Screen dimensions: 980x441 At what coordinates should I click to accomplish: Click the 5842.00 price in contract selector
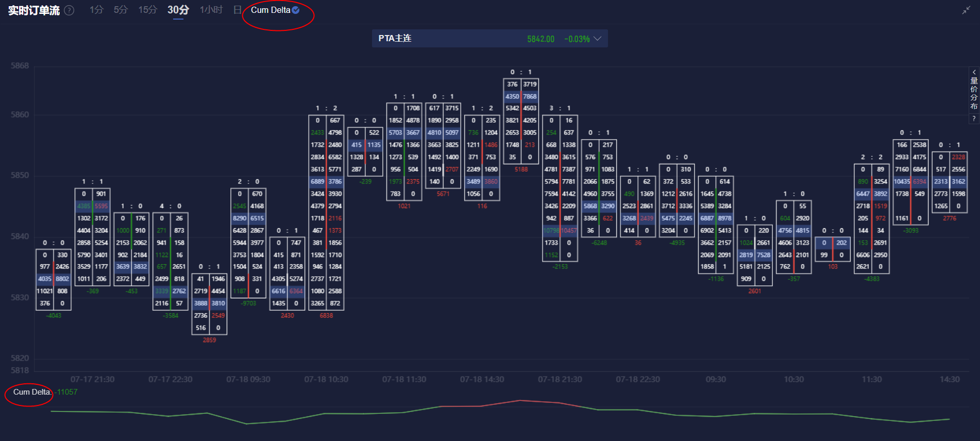pyautogui.click(x=540, y=39)
